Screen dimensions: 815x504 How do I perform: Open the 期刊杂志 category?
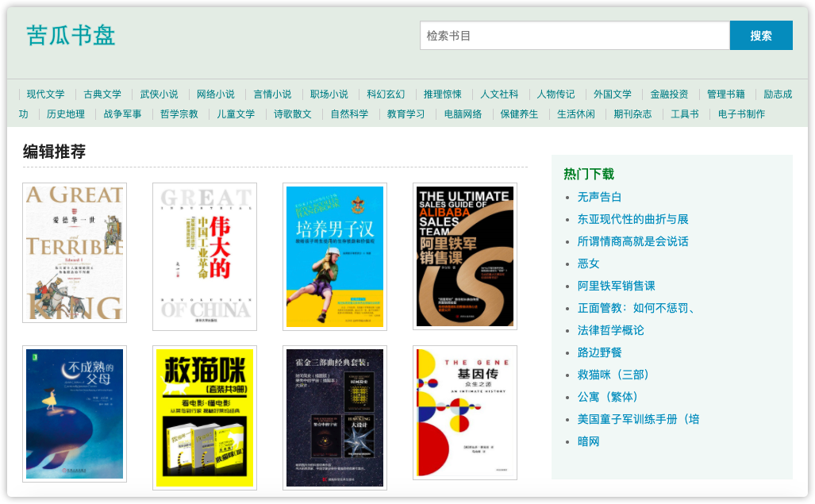[632, 113]
